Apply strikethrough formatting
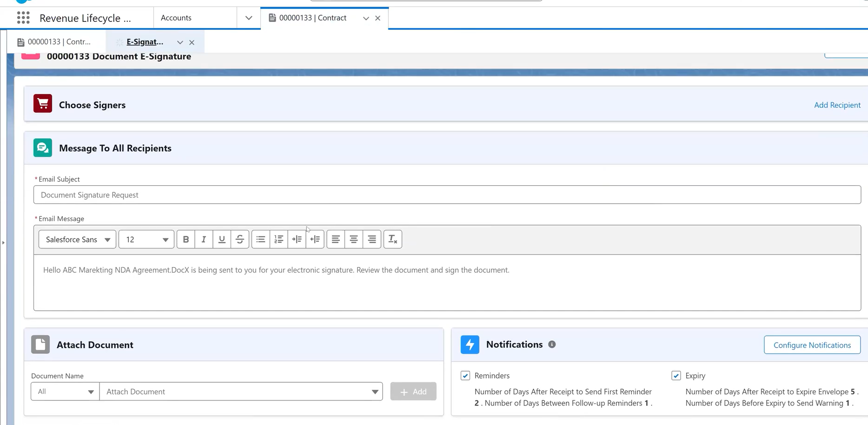This screenshot has height=425, width=868. pyautogui.click(x=240, y=239)
